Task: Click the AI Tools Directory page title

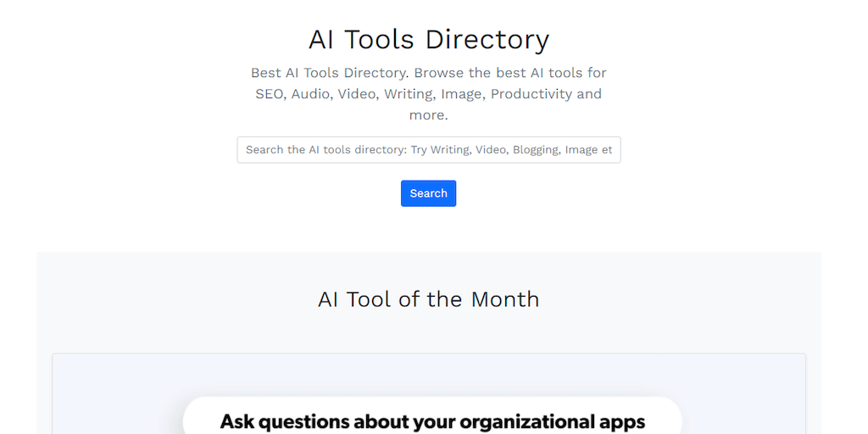Action: pyautogui.click(x=428, y=40)
